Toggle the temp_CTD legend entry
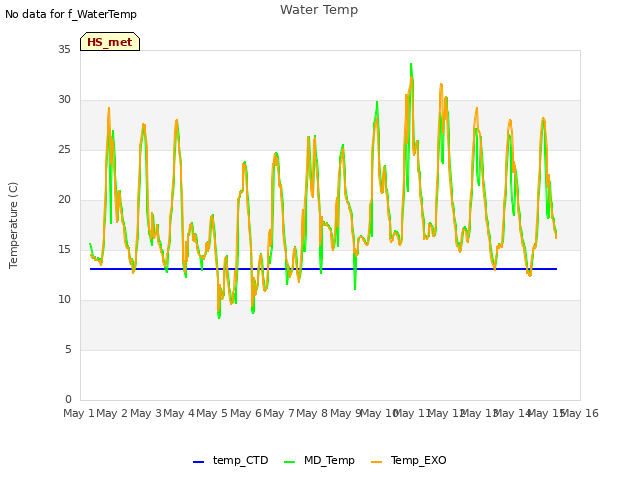This screenshot has width=640, height=480. click(x=231, y=460)
